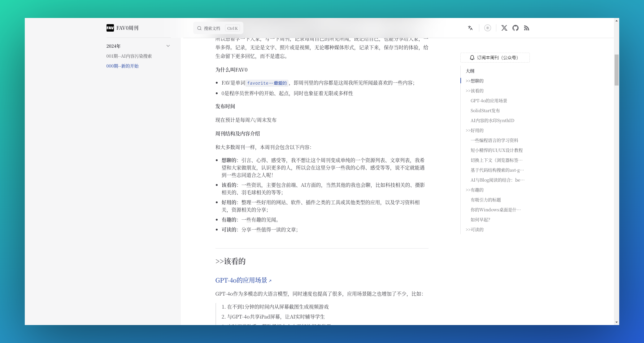Open the 001期--AI内容污染搜索 sidebar entry
644x343 pixels.
pyautogui.click(x=129, y=56)
